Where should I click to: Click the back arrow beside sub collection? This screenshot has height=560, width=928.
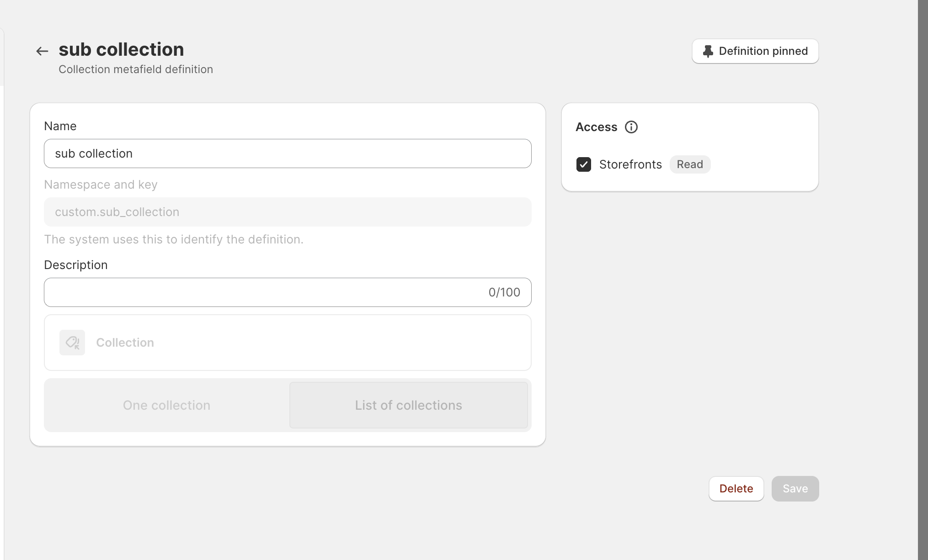point(42,51)
